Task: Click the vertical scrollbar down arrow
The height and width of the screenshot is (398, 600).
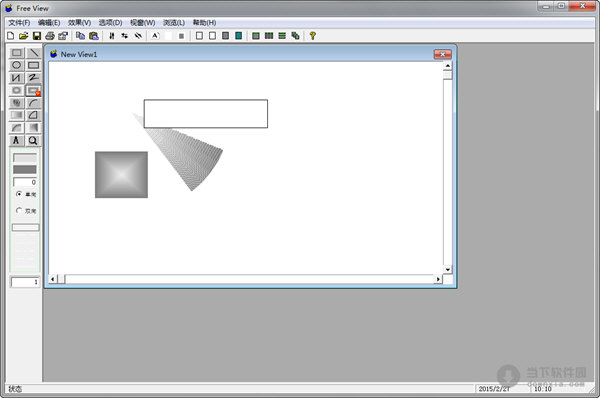Action: (448, 269)
